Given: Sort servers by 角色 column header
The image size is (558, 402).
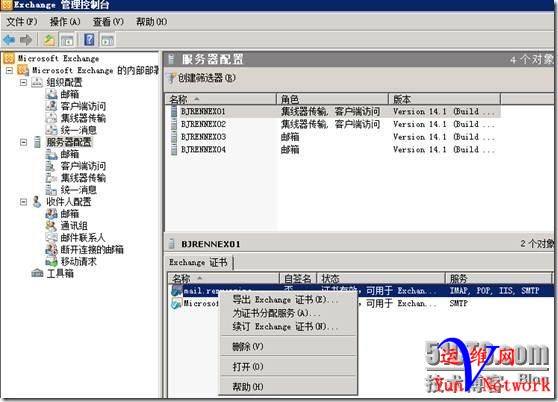Looking at the screenshot, I should tap(332, 99).
